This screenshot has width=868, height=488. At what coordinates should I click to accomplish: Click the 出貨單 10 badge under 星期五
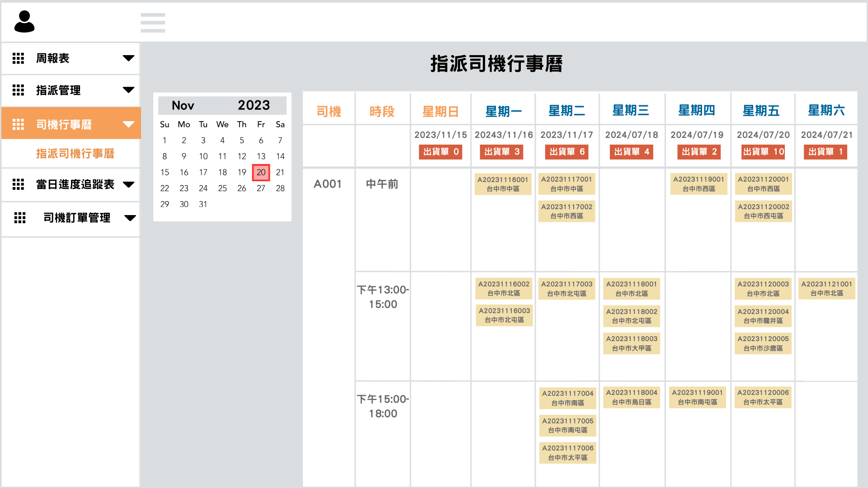764,152
